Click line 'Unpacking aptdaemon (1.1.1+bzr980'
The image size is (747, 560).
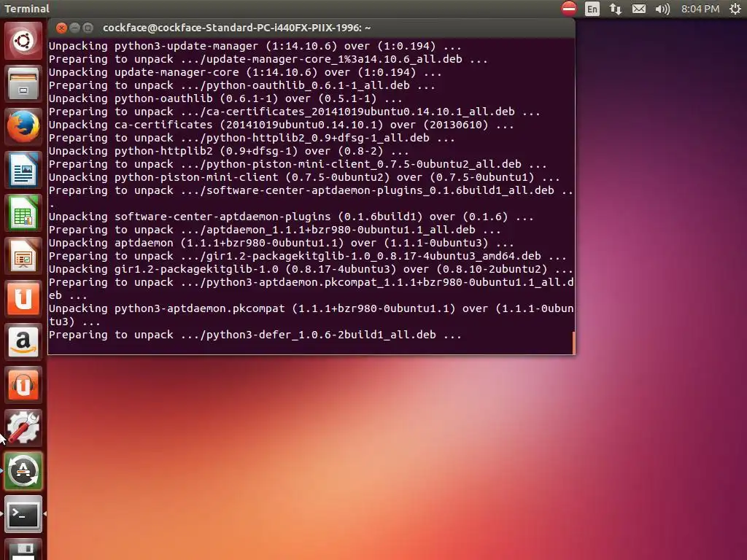(281, 243)
